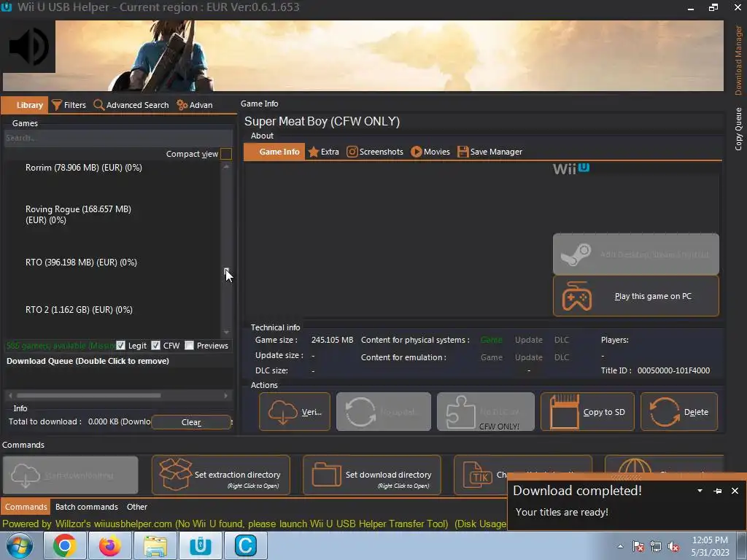Switch to the Save Manager tab
This screenshot has width=747, height=560.
click(x=489, y=152)
